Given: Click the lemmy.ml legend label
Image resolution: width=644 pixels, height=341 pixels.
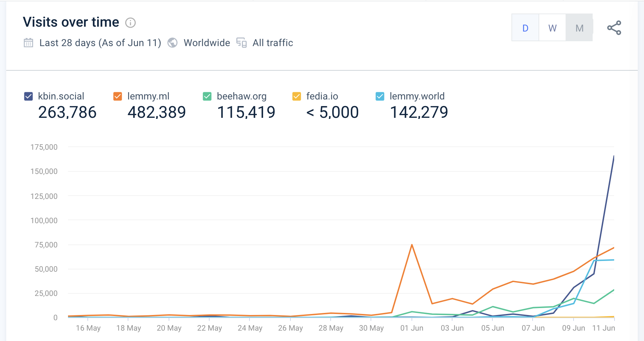Looking at the screenshot, I should pyautogui.click(x=148, y=96).
